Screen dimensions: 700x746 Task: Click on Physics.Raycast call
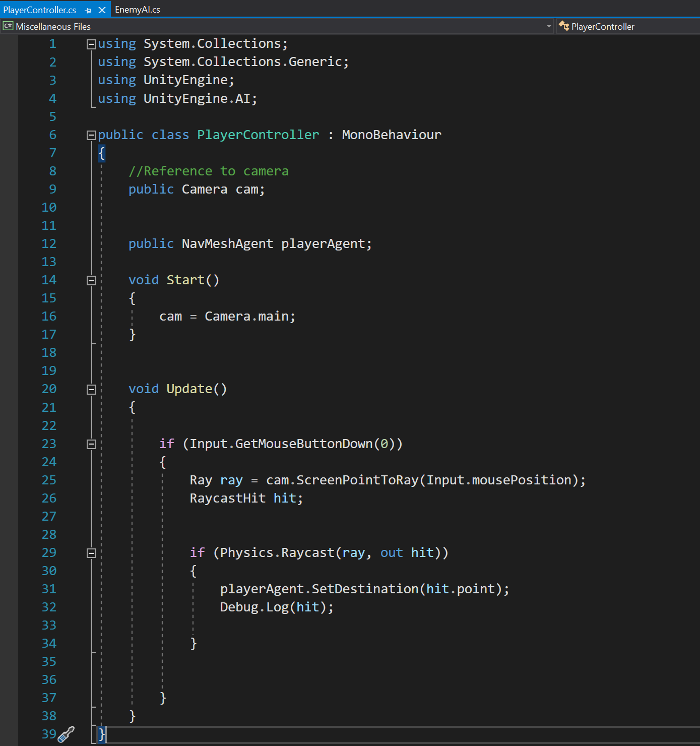[x=277, y=552]
